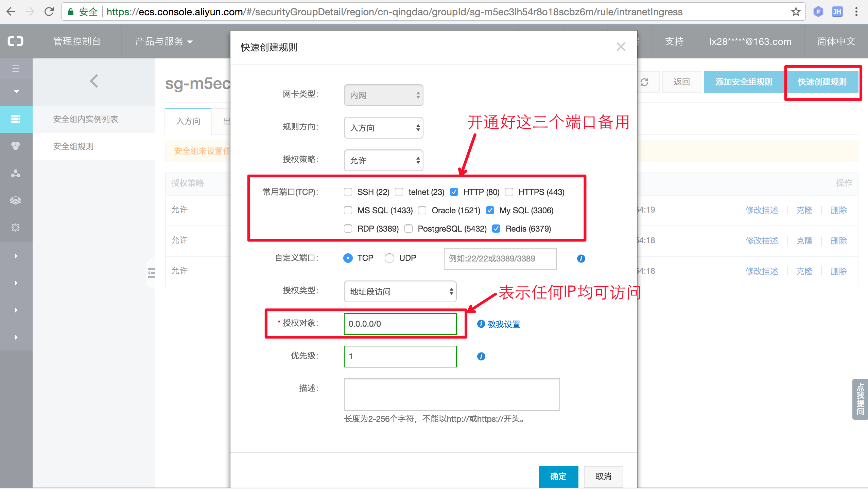
Task: Click the back arrow beside the security group name
Action: (94, 81)
